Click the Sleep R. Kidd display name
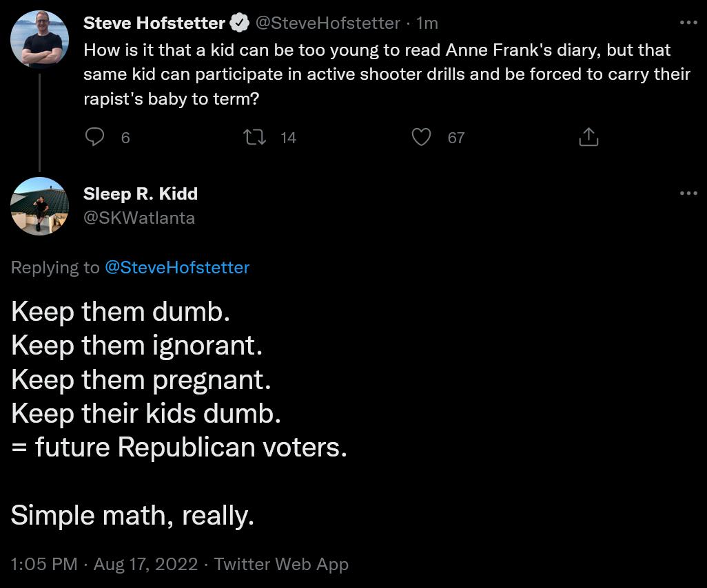707x588 pixels. 141,193
